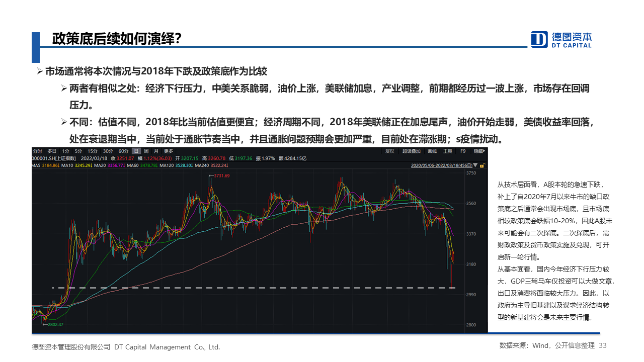Click the slide title 政策底后续如何演绎?
This screenshot has width=644, height=362.
[x=117, y=39]
